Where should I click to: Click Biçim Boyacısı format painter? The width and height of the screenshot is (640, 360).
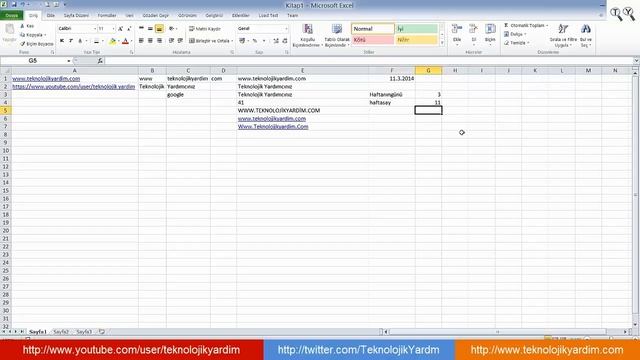[37, 44]
